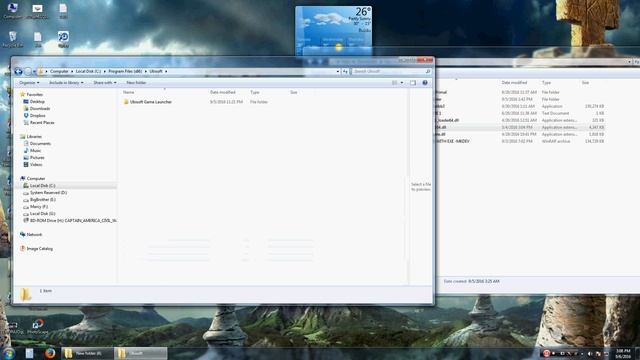The width and height of the screenshot is (640, 360).
Task: Select the highlighted 4,347 KB dll row
Action: [x=520, y=127]
